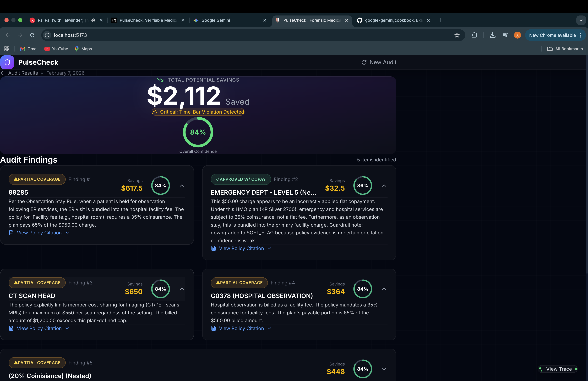
Task: Expand Finding #5 card chevron
Action: tap(384, 369)
